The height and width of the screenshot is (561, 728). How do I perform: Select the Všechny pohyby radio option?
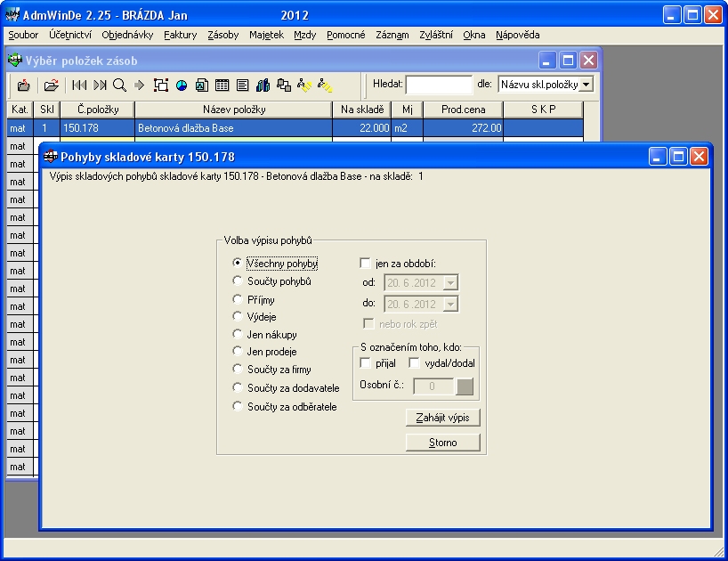tap(238, 263)
